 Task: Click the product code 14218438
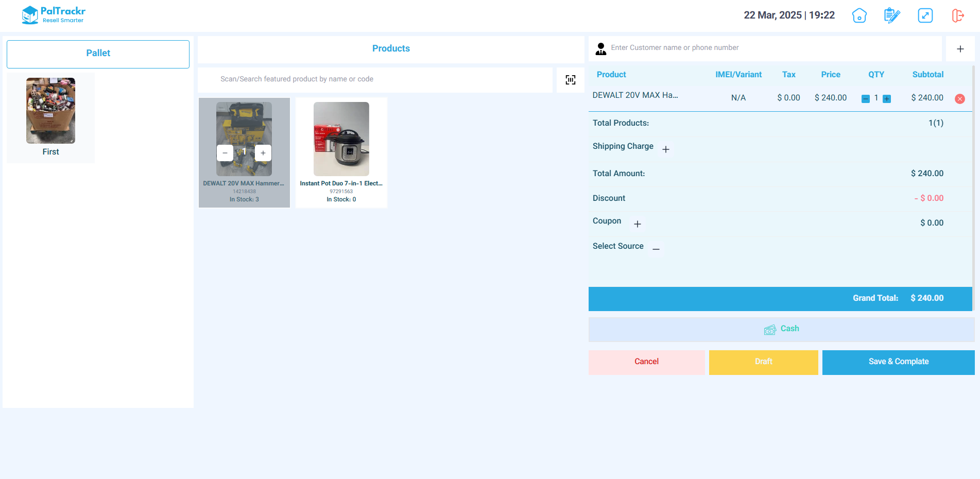point(244,192)
